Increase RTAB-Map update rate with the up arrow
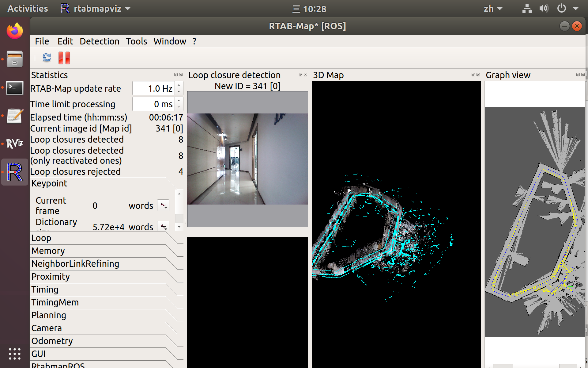588x368 pixels. (x=179, y=86)
